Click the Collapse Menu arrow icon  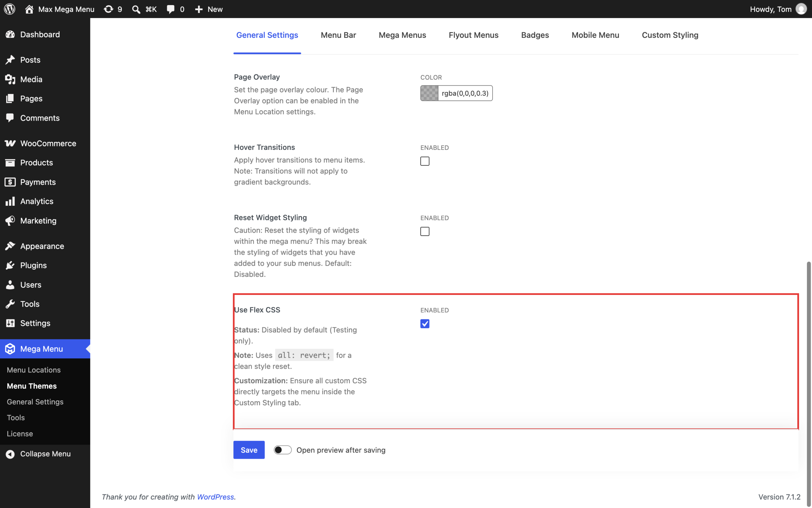[10, 454]
